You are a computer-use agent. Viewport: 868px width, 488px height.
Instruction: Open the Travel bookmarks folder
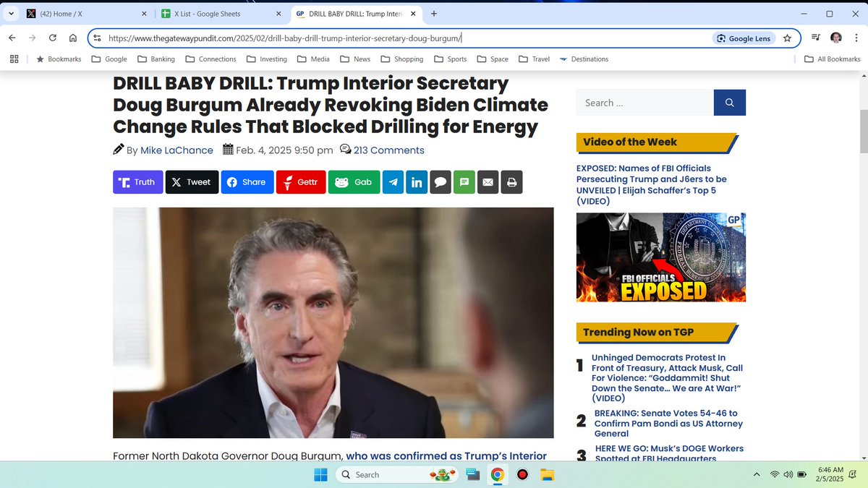534,59
